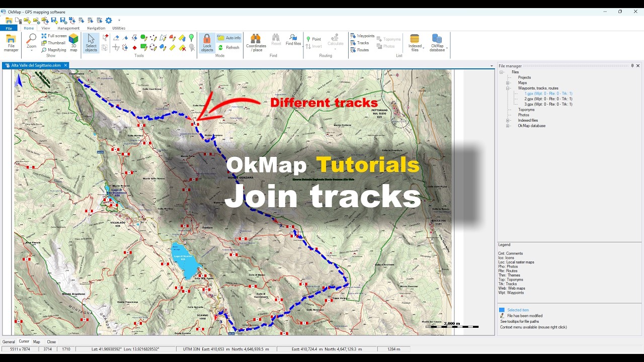Open the 3D map view

click(73, 43)
